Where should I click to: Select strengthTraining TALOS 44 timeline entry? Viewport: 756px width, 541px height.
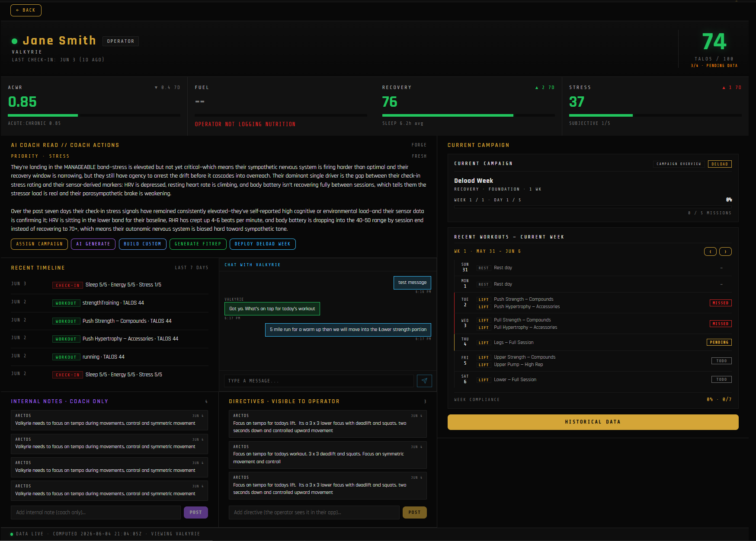tap(110, 303)
